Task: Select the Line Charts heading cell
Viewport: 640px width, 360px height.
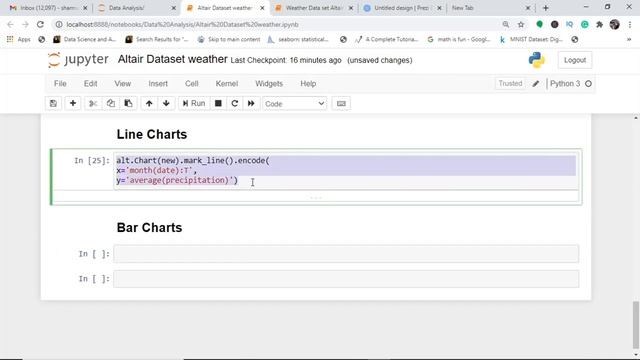Action: click(152, 134)
